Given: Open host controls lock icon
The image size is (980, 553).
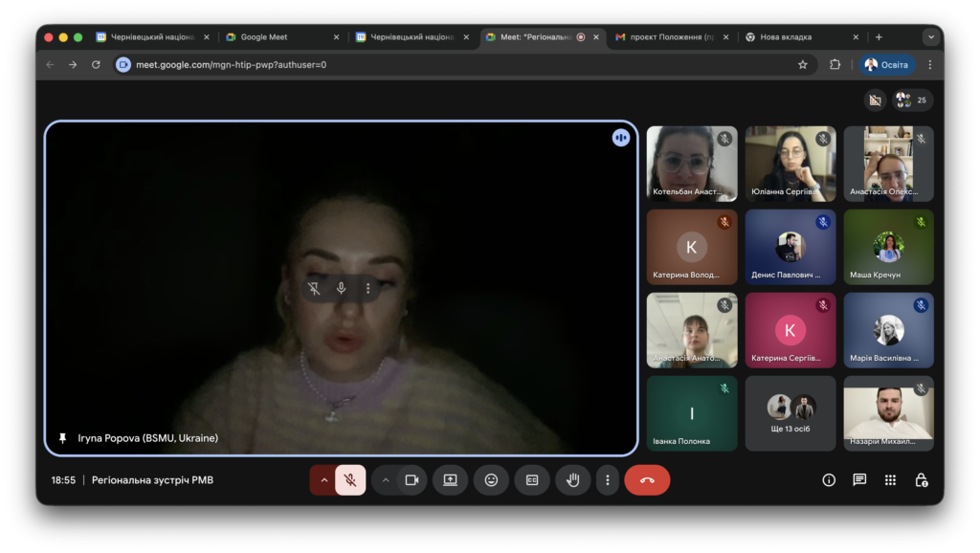Looking at the screenshot, I should pos(921,480).
